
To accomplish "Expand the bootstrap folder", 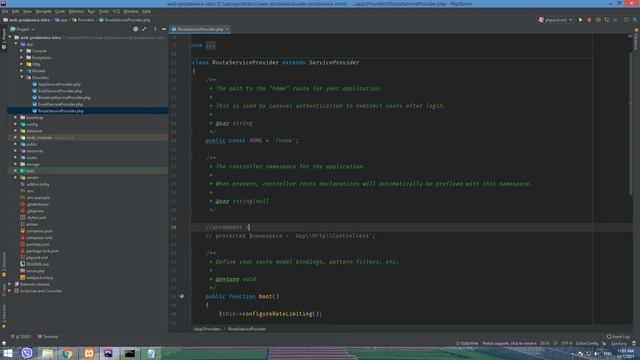I will click(x=16, y=118).
